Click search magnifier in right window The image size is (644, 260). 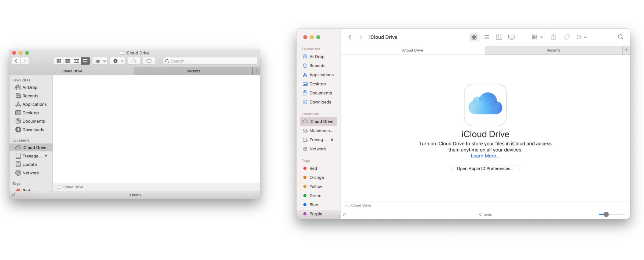(621, 37)
